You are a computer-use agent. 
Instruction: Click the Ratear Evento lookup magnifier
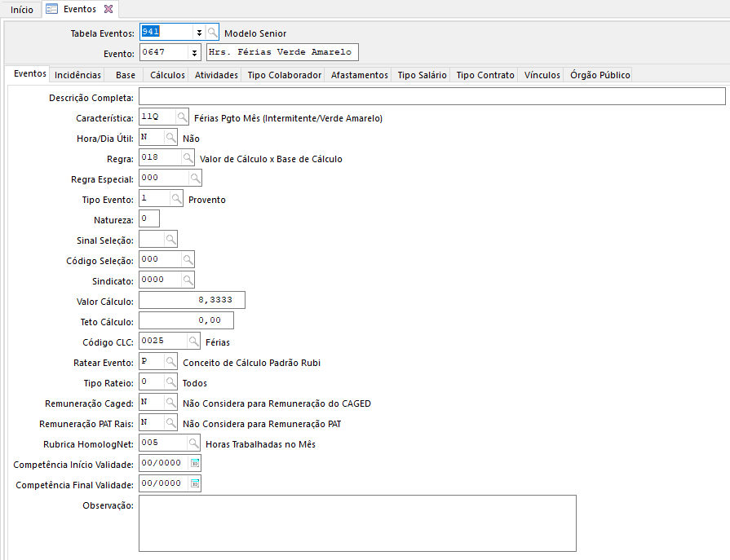pyautogui.click(x=170, y=361)
